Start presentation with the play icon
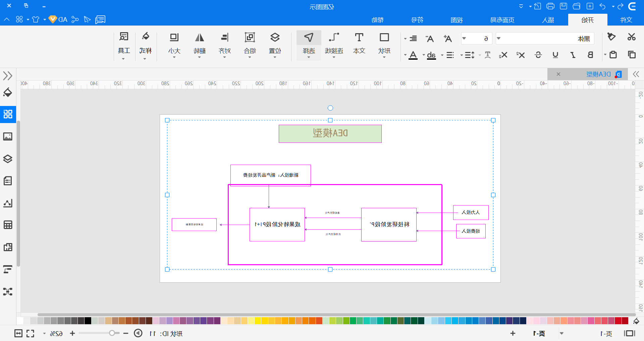This screenshot has width=644, height=341. click(138, 333)
